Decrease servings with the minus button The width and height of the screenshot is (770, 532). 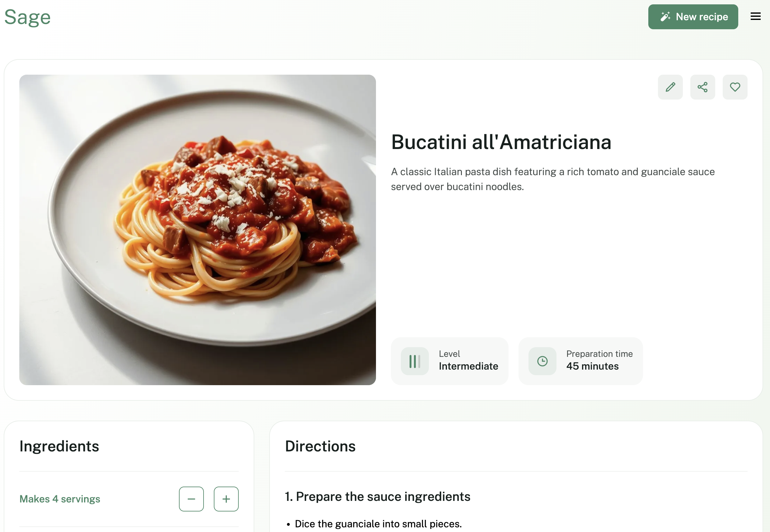pyautogui.click(x=191, y=499)
